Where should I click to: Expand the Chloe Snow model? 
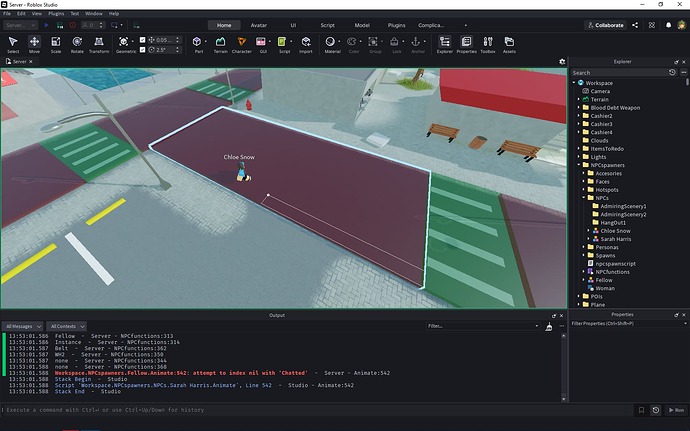(589, 231)
